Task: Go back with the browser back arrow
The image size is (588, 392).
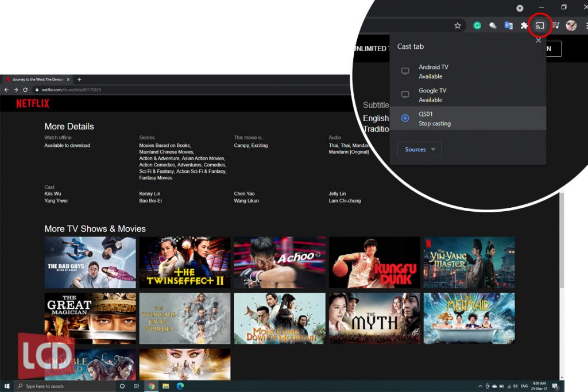Action: [6, 90]
